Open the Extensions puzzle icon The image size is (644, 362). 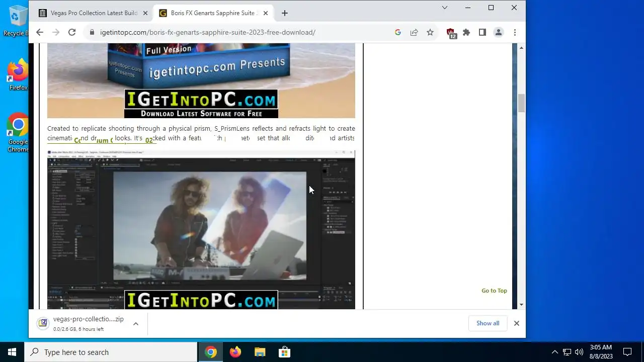(466, 32)
